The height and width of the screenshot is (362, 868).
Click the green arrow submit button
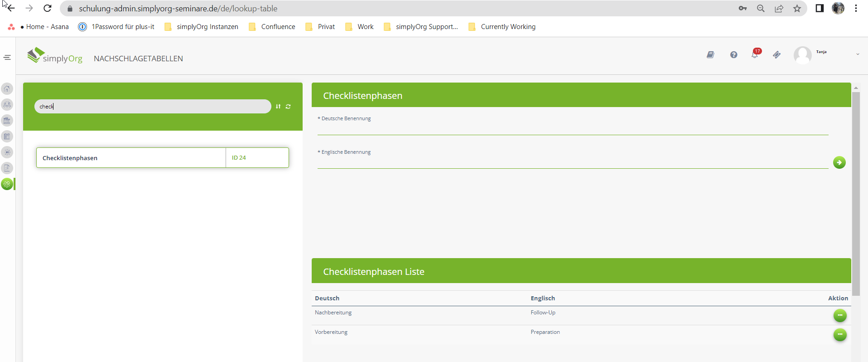(839, 162)
